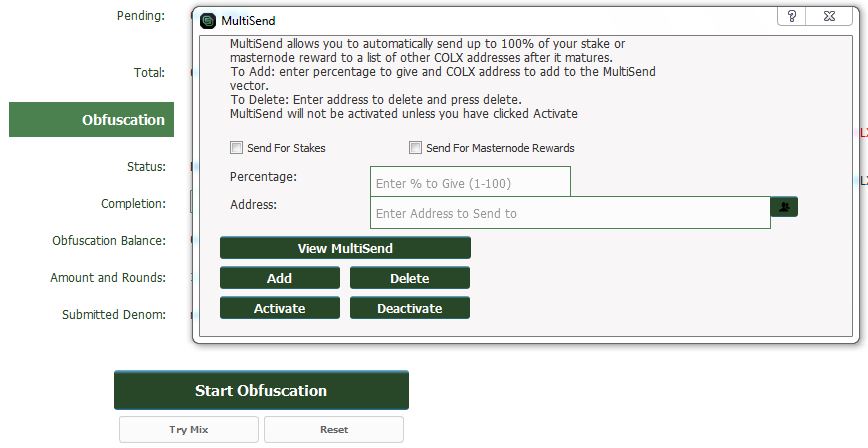The height and width of the screenshot is (448, 868).
Task: Click the 'To Delete' instruction line
Action: 376,100
